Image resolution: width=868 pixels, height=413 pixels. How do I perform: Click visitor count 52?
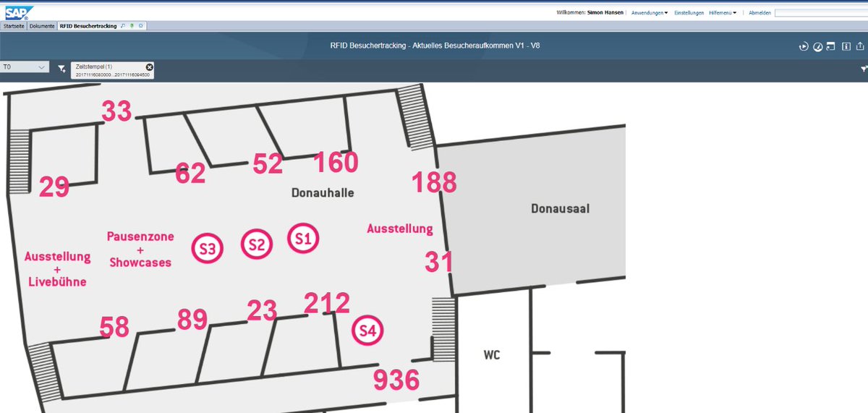click(268, 163)
